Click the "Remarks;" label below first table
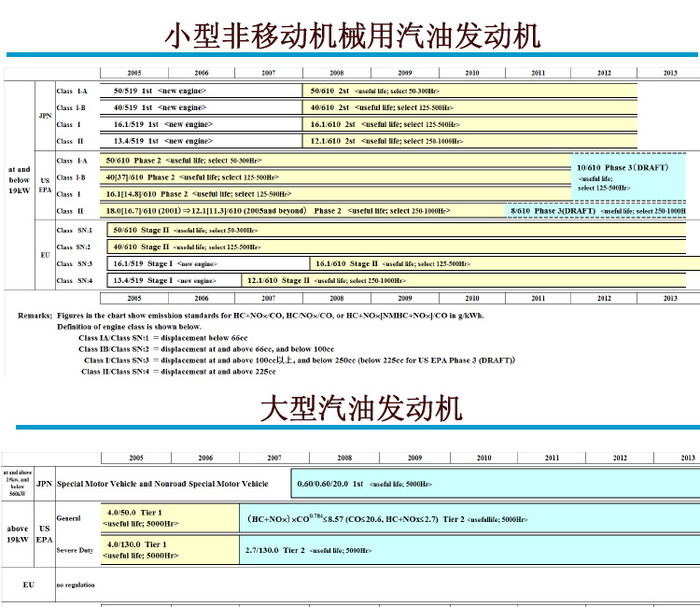Viewport: 700px width, 607px height. 35,316
